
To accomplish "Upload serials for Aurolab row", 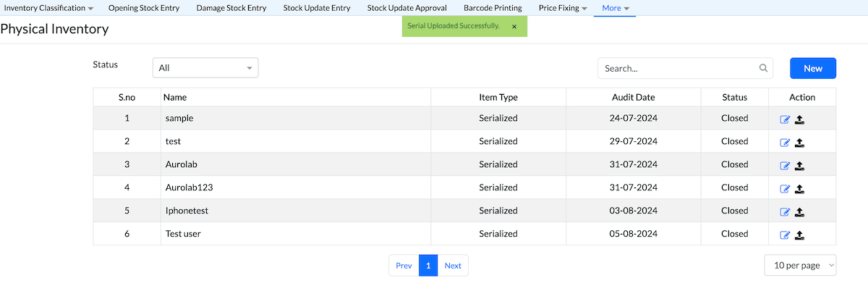I will 799,166.
